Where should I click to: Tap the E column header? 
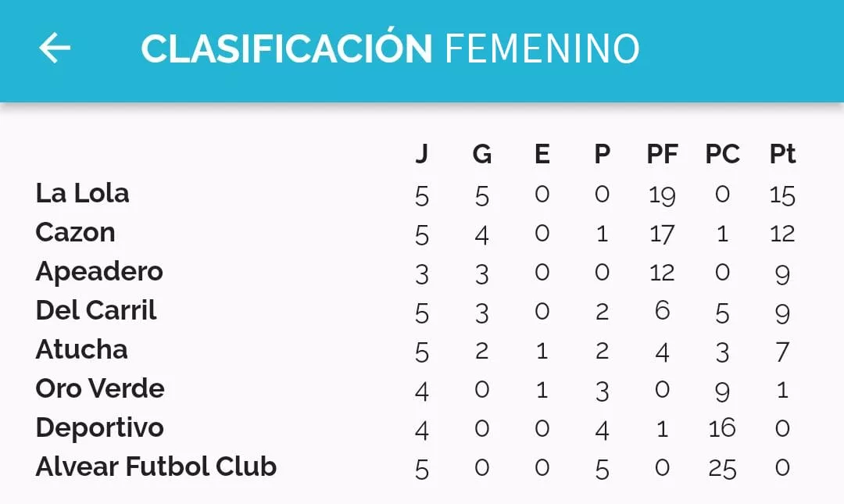click(x=542, y=154)
